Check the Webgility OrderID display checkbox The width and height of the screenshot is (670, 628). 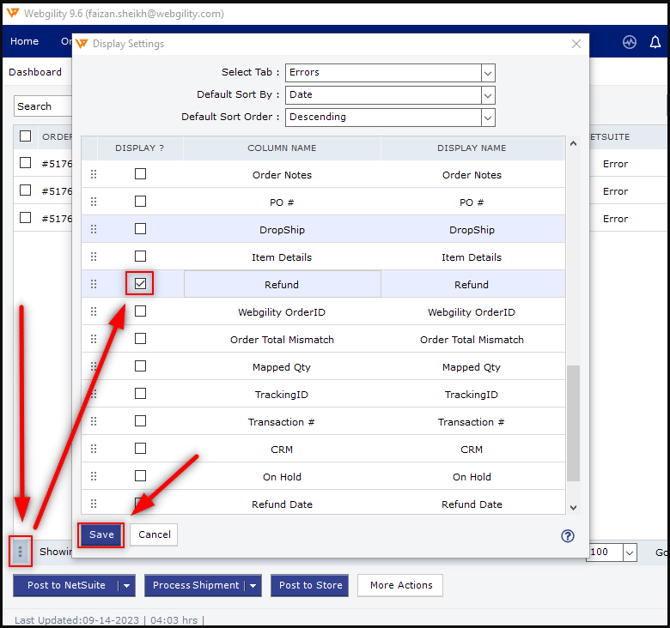tap(141, 312)
